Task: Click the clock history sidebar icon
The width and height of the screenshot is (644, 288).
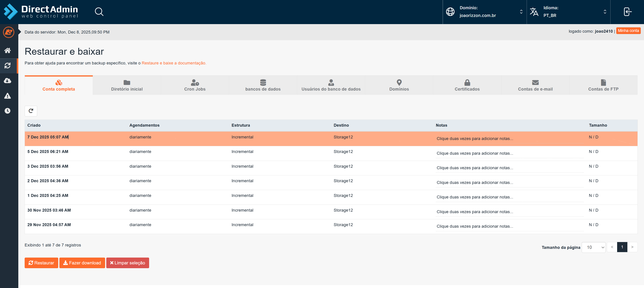Action: tap(8, 111)
